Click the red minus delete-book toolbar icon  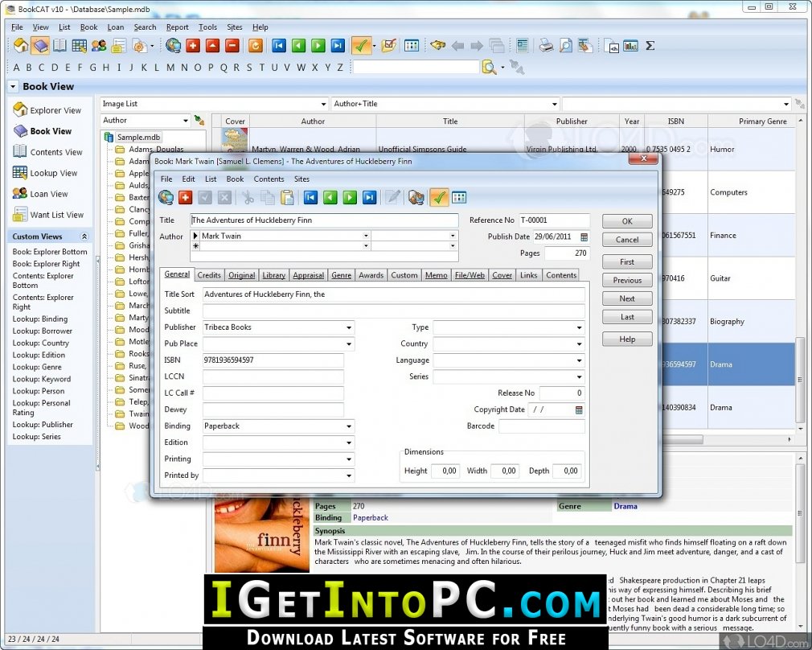click(x=232, y=46)
